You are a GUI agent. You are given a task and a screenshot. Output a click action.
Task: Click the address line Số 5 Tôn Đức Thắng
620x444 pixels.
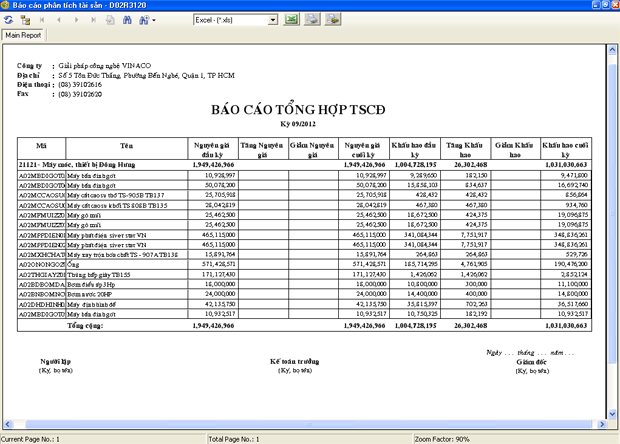pyautogui.click(x=146, y=75)
